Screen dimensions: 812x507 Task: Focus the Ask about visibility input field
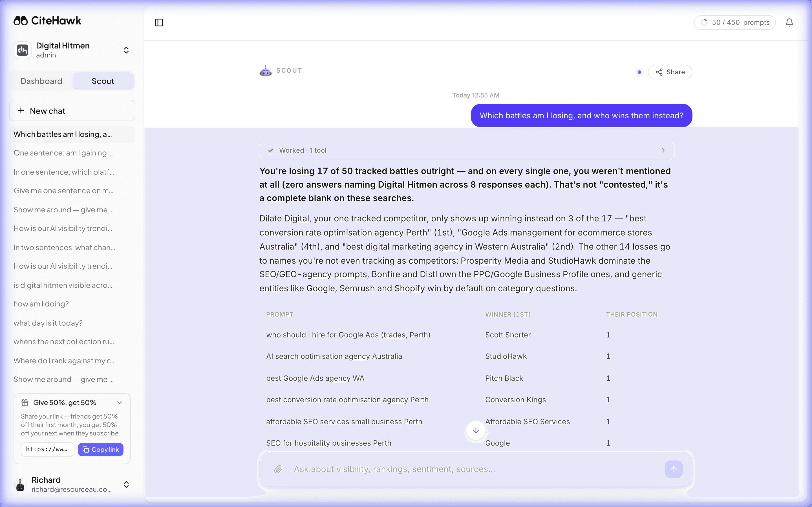[x=475, y=469]
